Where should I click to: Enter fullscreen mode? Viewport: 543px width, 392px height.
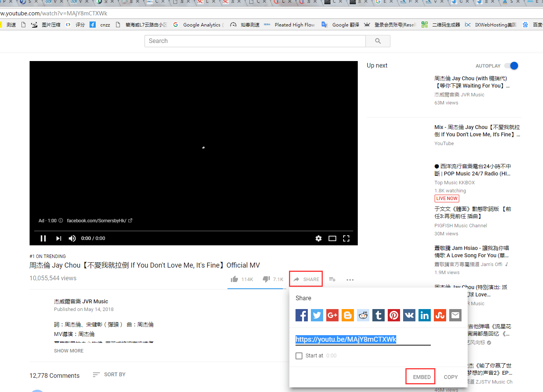coord(346,238)
